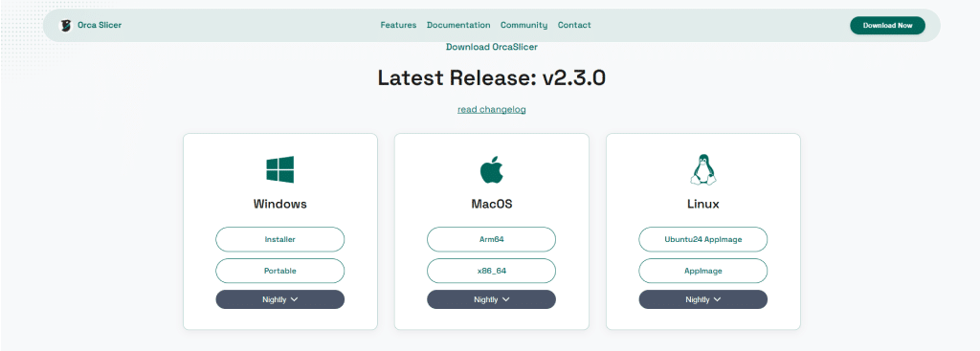Viewport: 980px width, 351px height.
Task: Download the Ubuntu24 AppImage
Action: point(703,239)
